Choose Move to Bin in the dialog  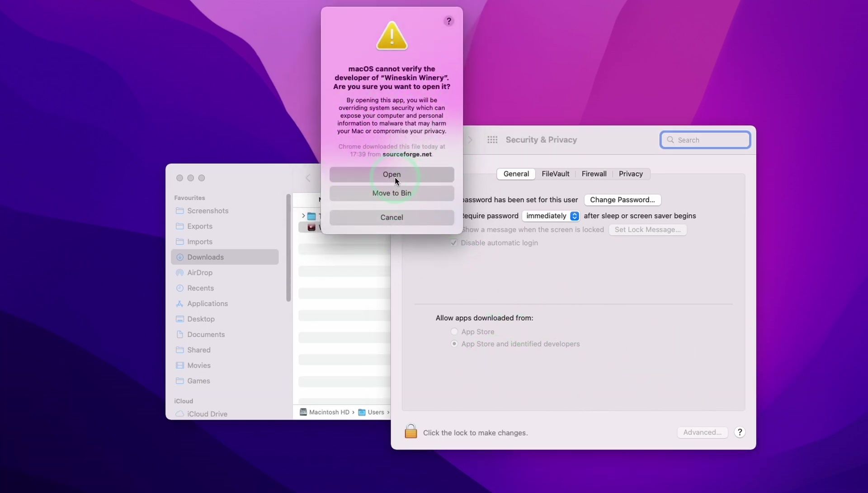click(392, 193)
